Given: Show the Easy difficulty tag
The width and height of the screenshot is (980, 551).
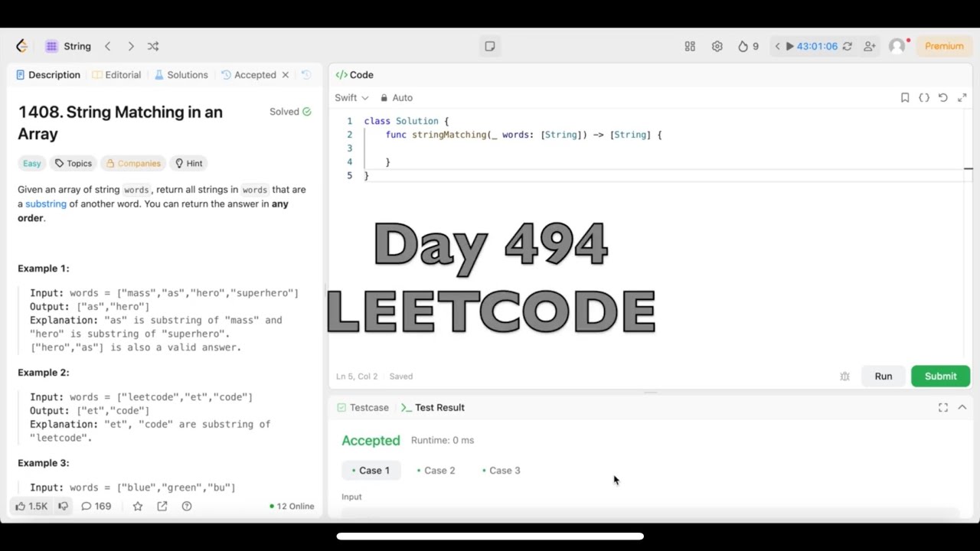Looking at the screenshot, I should coord(31,163).
